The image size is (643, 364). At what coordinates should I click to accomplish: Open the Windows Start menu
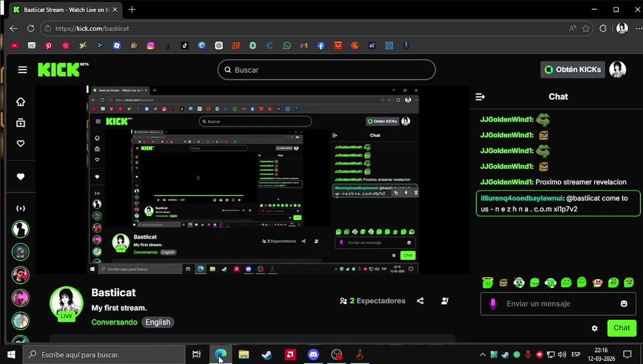11,355
